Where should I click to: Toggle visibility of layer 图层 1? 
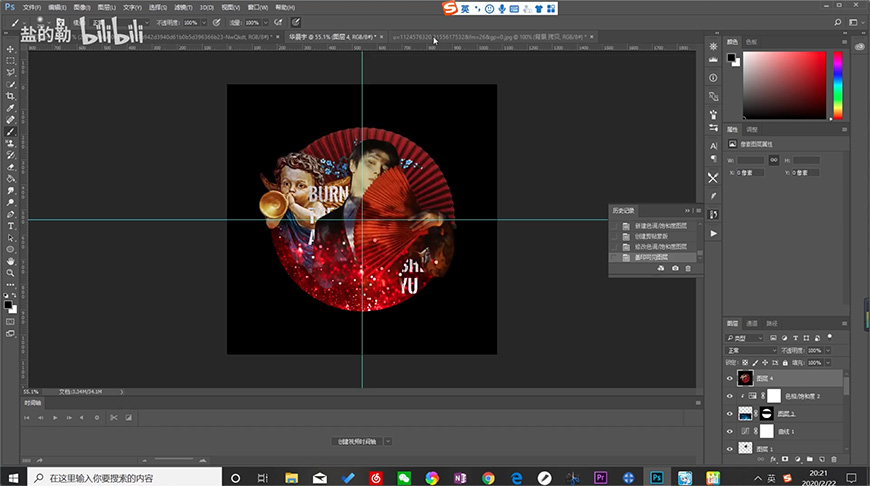pyautogui.click(x=730, y=448)
